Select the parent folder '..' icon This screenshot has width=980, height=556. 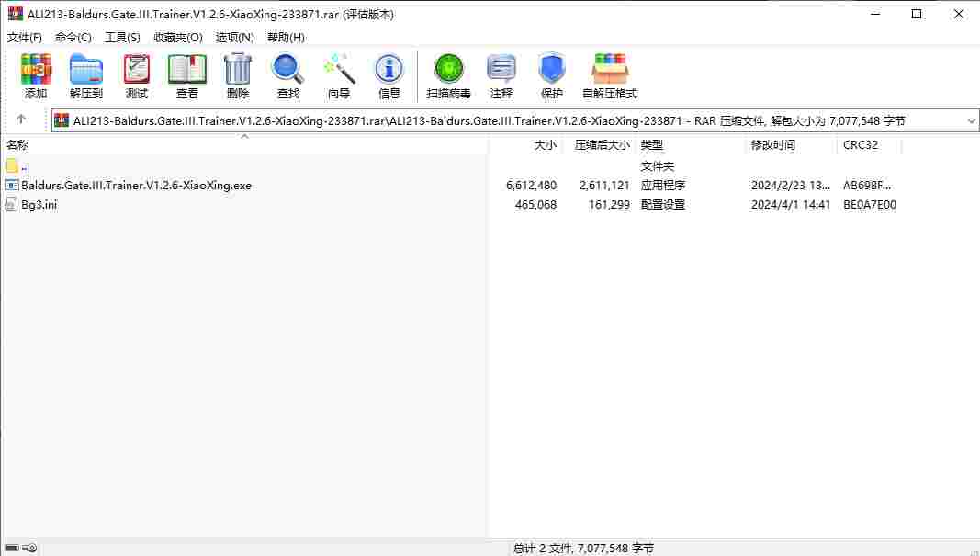coord(12,165)
